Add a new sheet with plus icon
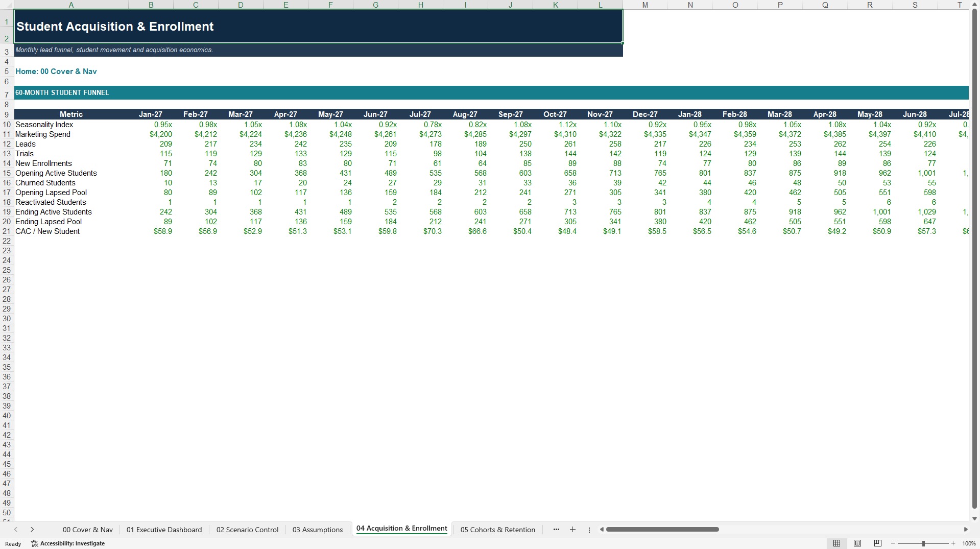Image resolution: width=980 pixels, height=549 pixels. coord(572,530)
